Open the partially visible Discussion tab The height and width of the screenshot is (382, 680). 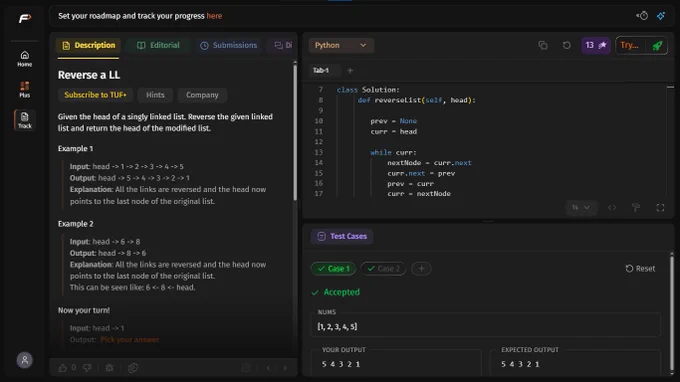click(283, 45)
